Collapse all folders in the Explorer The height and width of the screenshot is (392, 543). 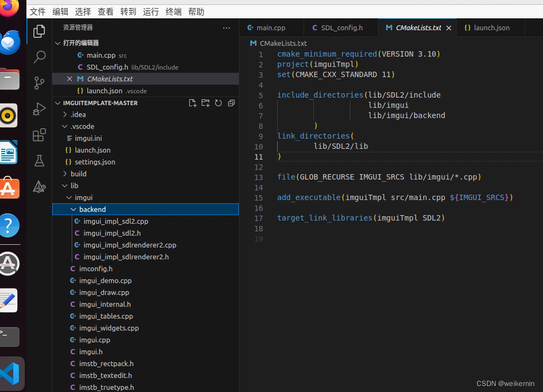pos(231,102)
